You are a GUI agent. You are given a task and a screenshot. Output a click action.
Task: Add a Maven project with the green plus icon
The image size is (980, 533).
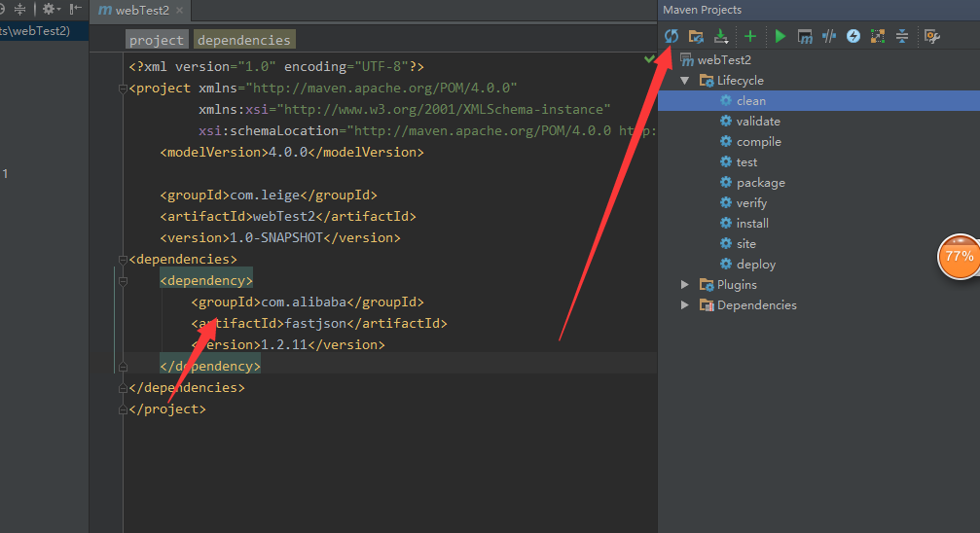tap(750, 36)
